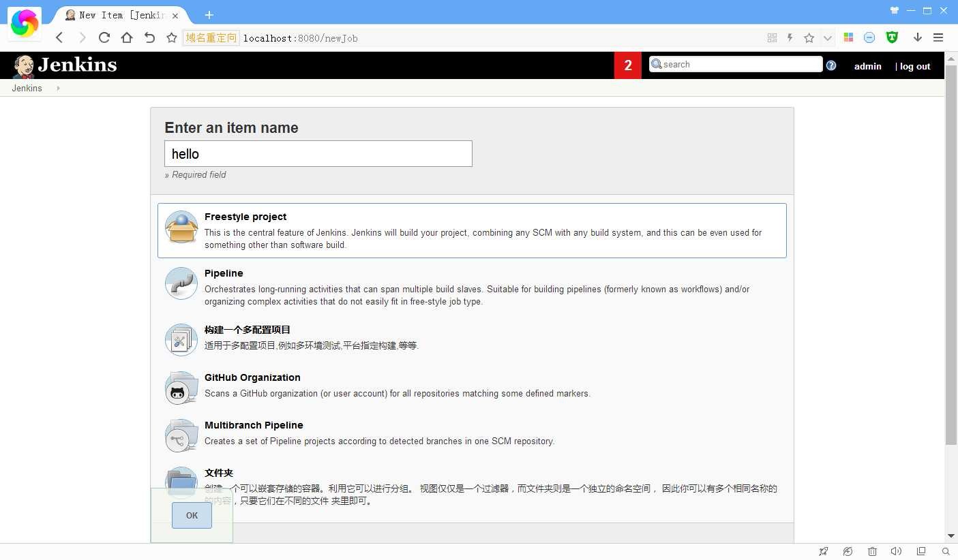Click the OK button

(192, 516)
